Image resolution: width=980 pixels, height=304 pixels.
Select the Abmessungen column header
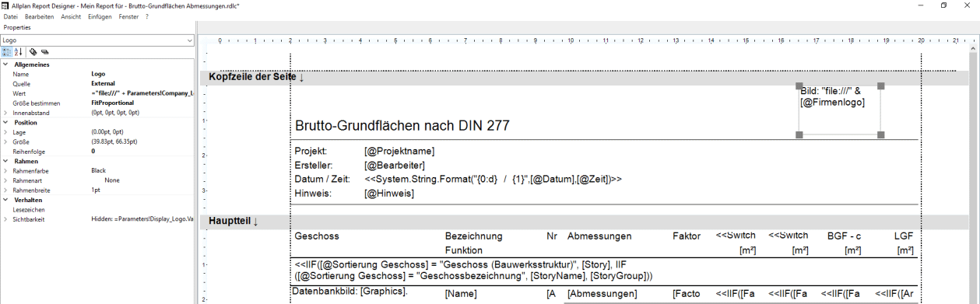coord(599,236)
